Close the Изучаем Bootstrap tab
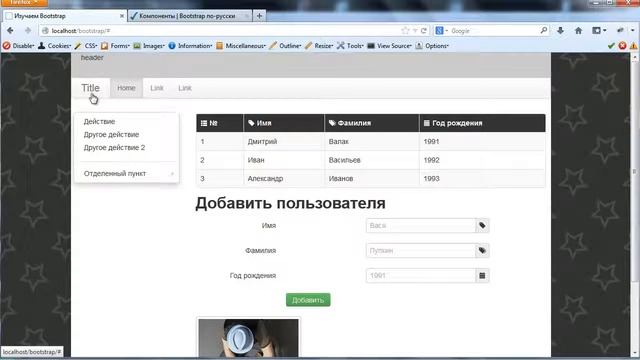This screenshot has width=640, height=360. 122,16
